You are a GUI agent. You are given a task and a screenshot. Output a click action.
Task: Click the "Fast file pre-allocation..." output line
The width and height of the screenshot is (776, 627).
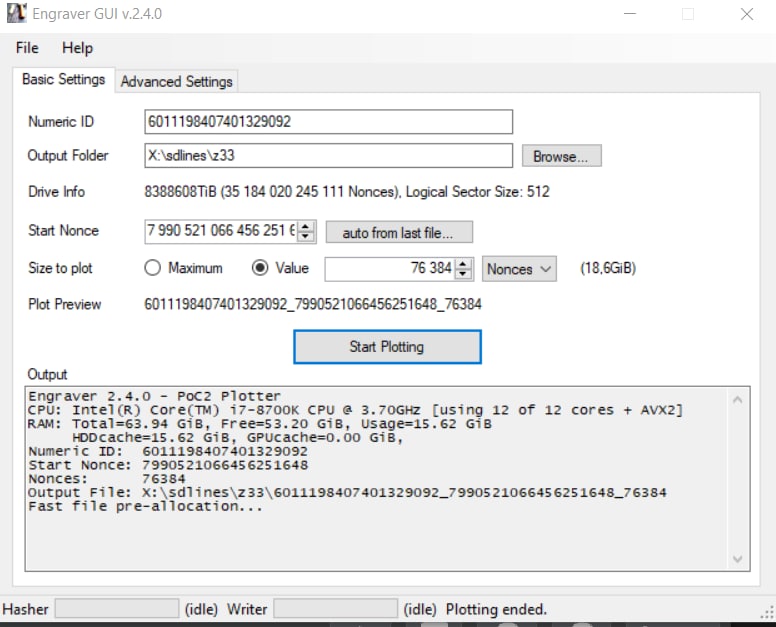click(x=145, y=507)
